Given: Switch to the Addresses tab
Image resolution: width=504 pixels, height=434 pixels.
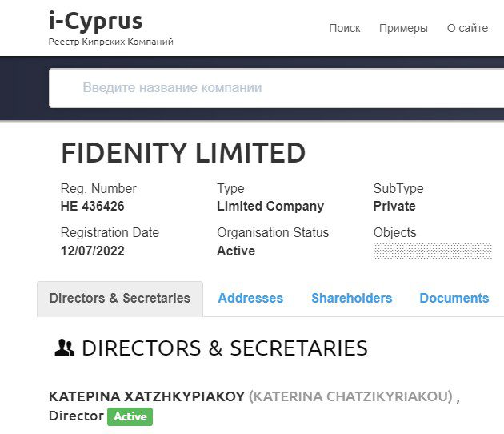Looking at the screenshot, I should [250, 298].
